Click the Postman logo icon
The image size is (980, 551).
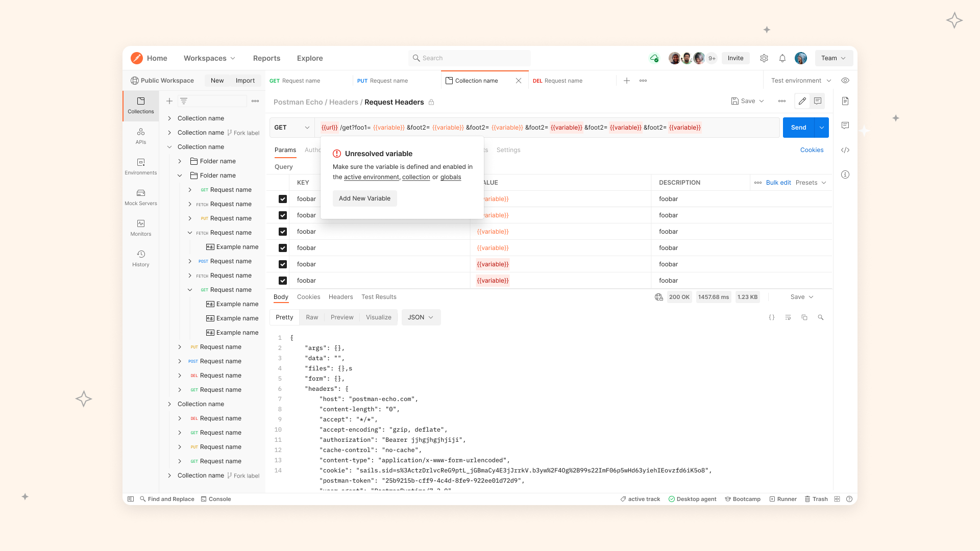coord(136,58)
